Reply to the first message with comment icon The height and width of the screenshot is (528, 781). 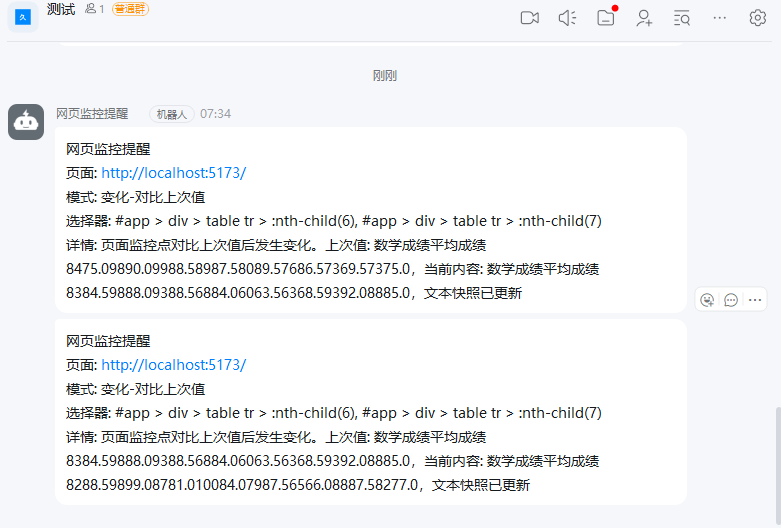coord(731,300)
